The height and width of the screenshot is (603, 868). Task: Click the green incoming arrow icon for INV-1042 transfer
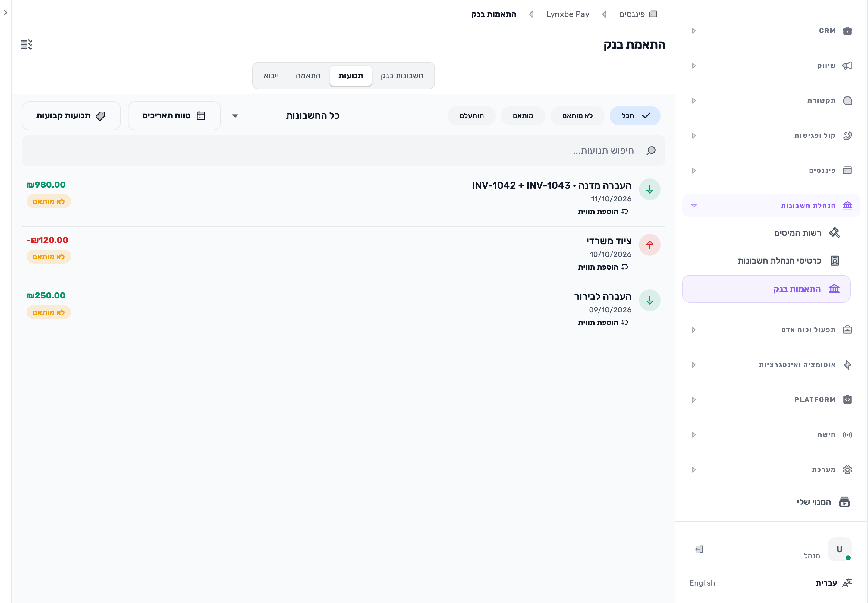650,190
